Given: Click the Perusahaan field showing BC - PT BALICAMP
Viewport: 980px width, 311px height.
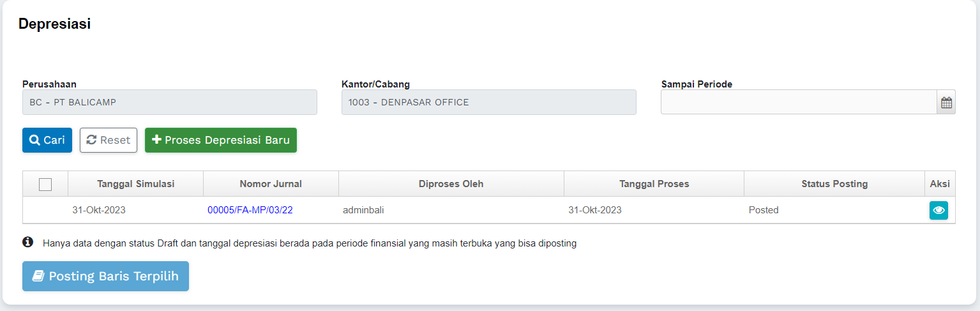Looking at the screenshot, I should pyautogui.click(x=169, y=102).
